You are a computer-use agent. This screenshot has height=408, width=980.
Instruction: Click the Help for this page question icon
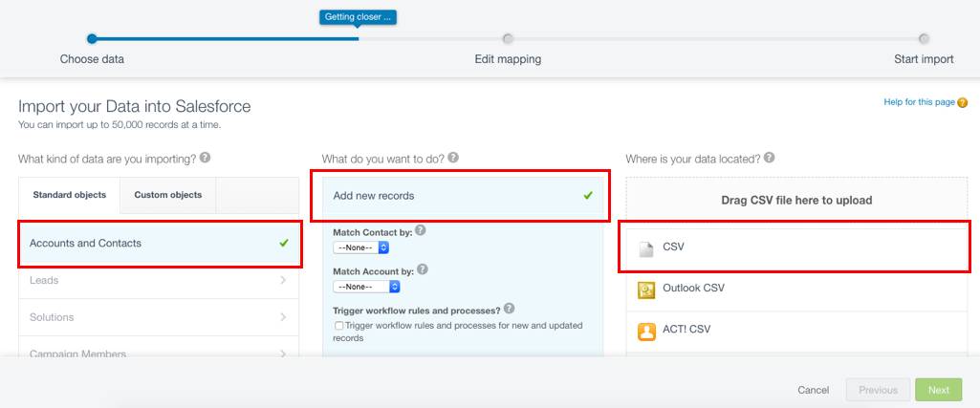pos(962,102)
